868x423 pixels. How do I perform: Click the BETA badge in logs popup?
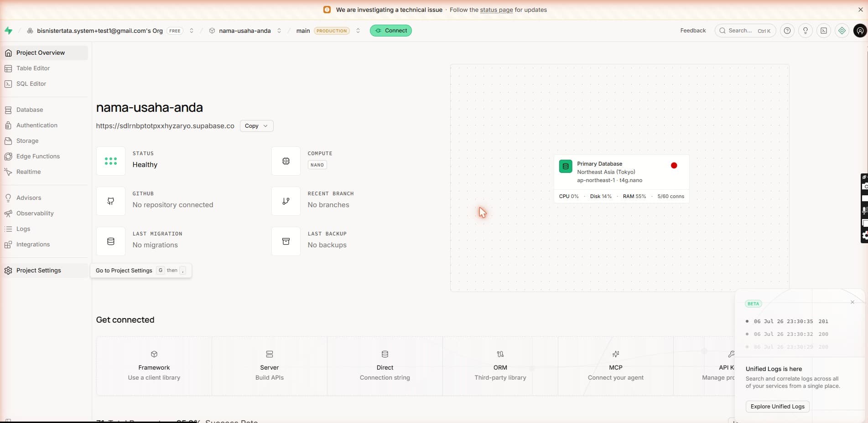coord(753,303)
